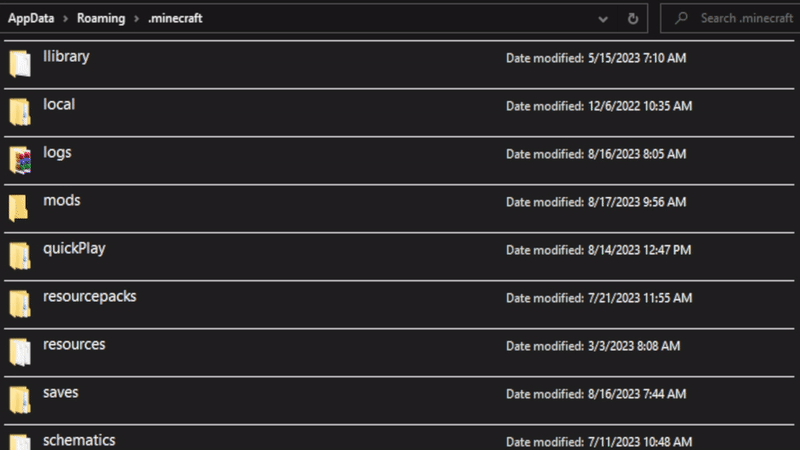Image resolution: width=800 pixels, height=450 pixels.
Task: Click the llibrary folder icon
Action: tap(20, 64)
